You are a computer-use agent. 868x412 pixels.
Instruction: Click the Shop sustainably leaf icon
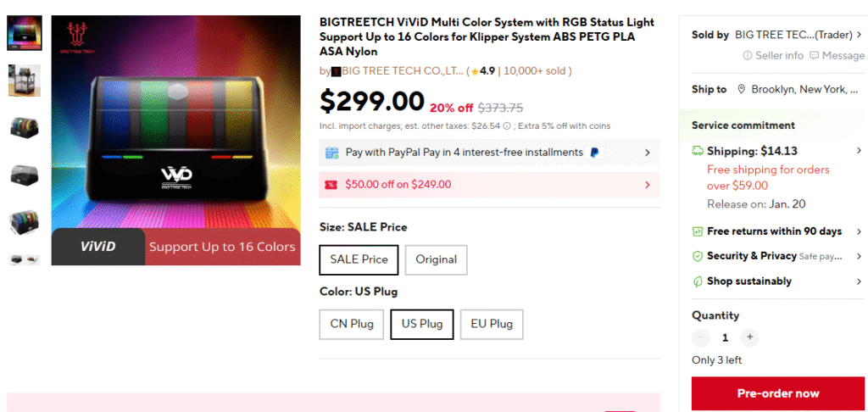698,281
